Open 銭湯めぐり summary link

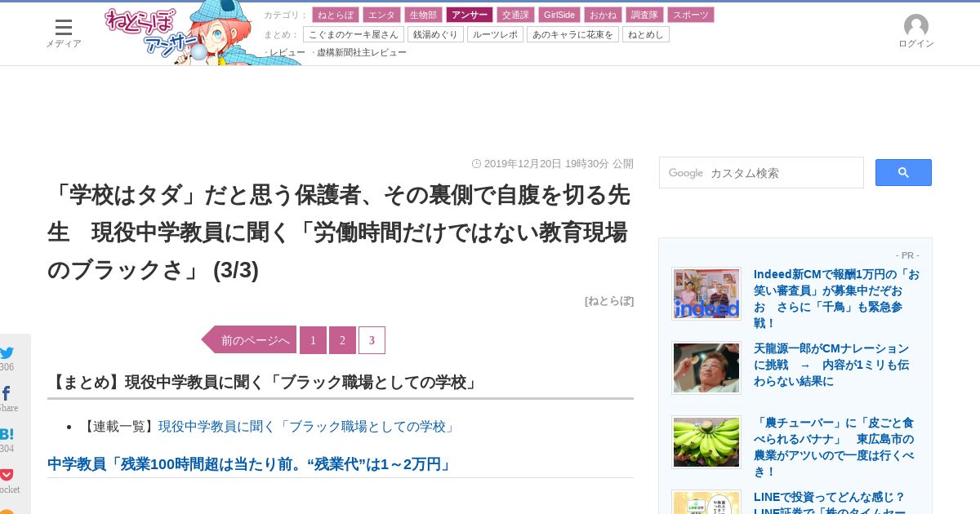435,34
